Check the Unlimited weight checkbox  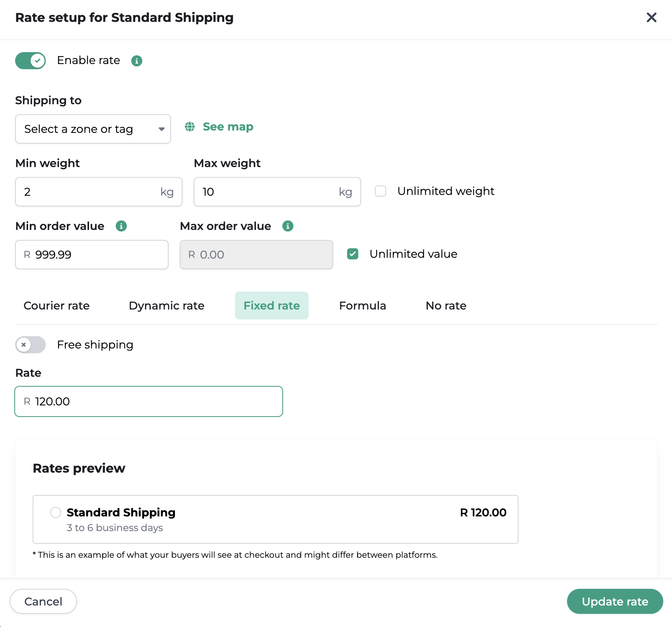tap(381, 191)
